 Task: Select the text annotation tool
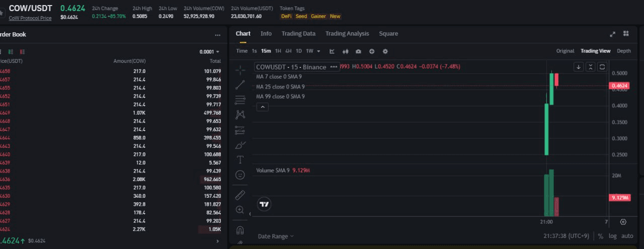point(240,160)
